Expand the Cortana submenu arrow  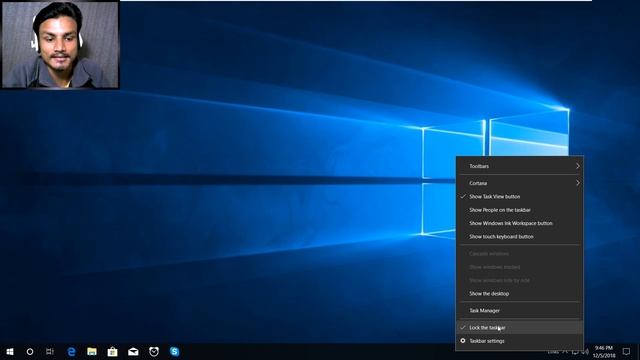coord(578,183)
